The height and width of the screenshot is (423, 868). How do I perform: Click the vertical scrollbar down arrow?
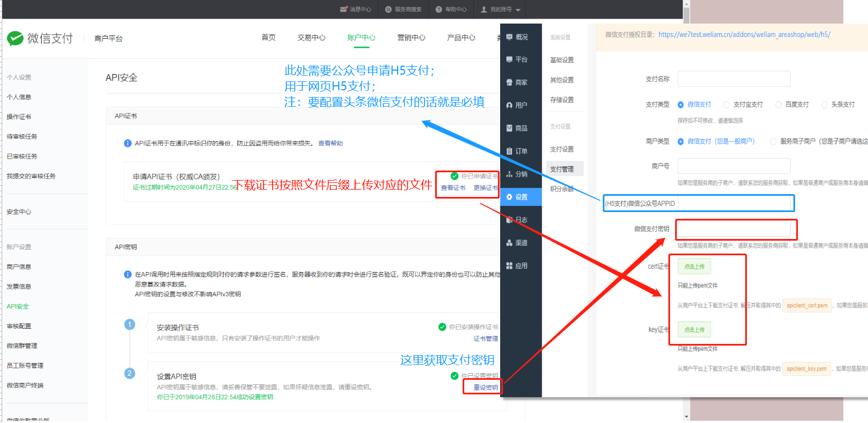click(x=686, y=416)
